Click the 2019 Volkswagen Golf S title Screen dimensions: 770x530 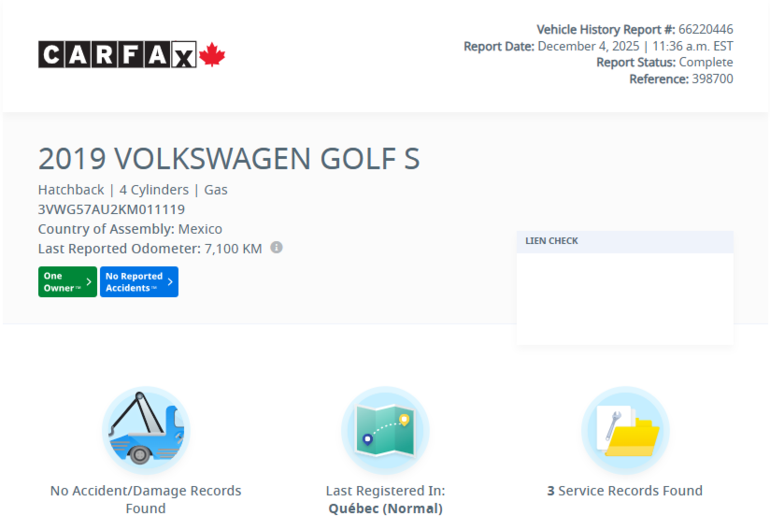coord(229,159)
